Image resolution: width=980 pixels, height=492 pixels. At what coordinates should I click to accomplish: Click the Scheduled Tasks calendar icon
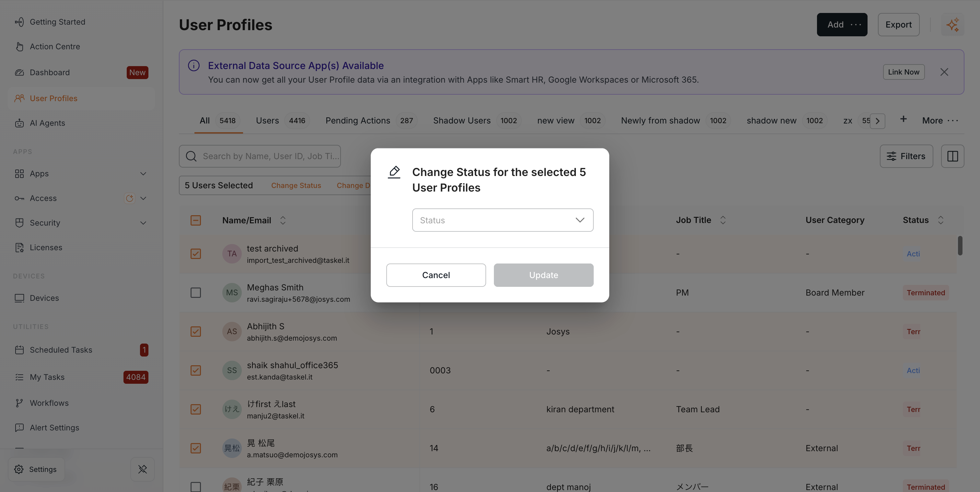click(19, 350)
